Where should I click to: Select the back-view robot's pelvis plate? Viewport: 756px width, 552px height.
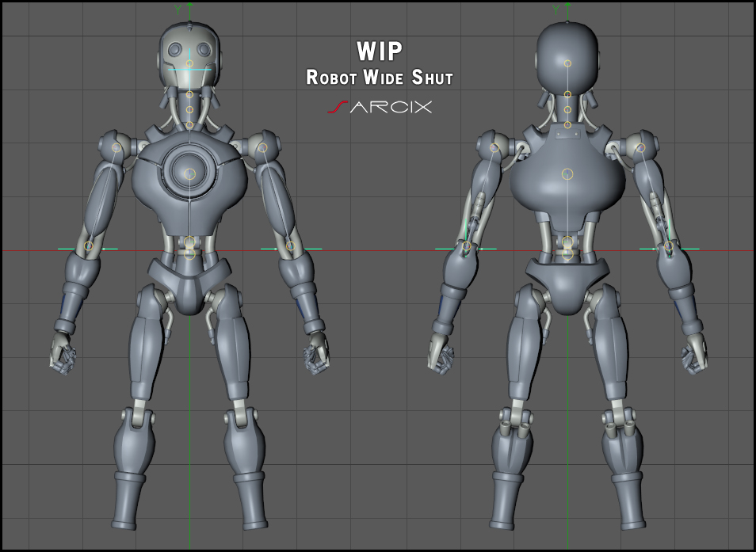[567, 285]
